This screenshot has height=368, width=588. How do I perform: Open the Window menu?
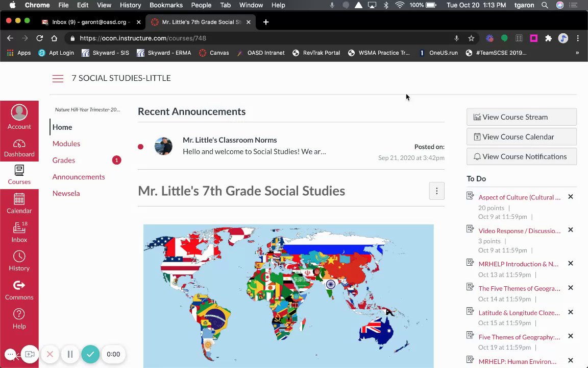point(251,5)
